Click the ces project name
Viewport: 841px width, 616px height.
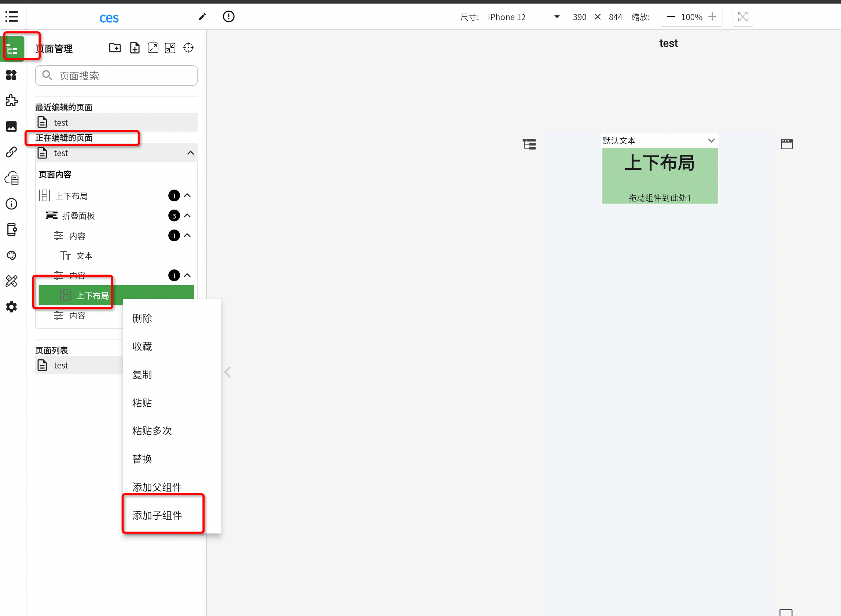coord(109,18)
